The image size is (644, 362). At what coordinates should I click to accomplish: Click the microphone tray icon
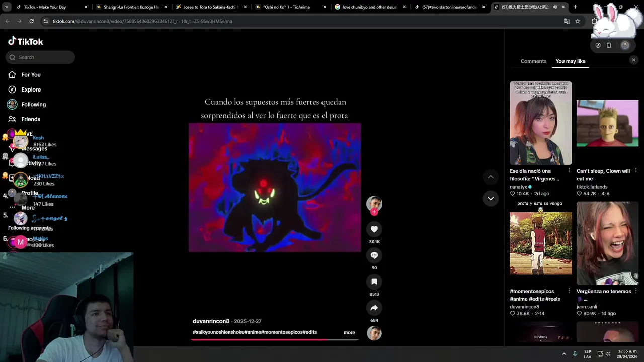coord(575,354)
